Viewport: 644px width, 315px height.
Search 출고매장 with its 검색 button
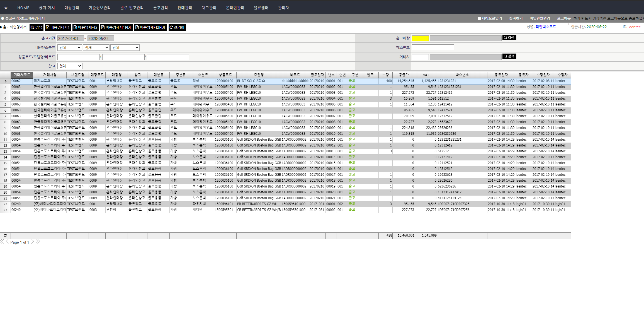pyautogui.click(x=509, y=37)
